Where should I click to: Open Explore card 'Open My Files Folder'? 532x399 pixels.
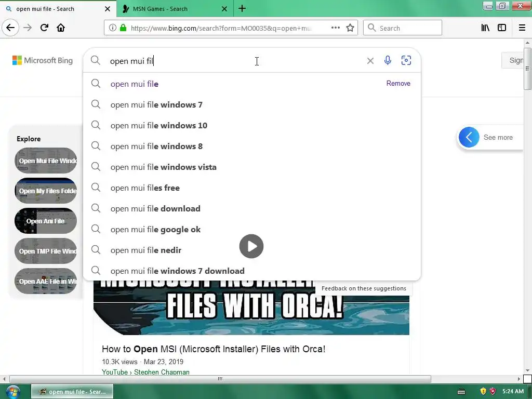tap(46, 191)
